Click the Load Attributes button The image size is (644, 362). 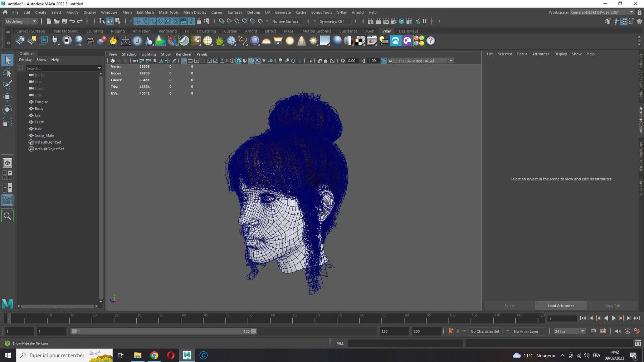561,306
